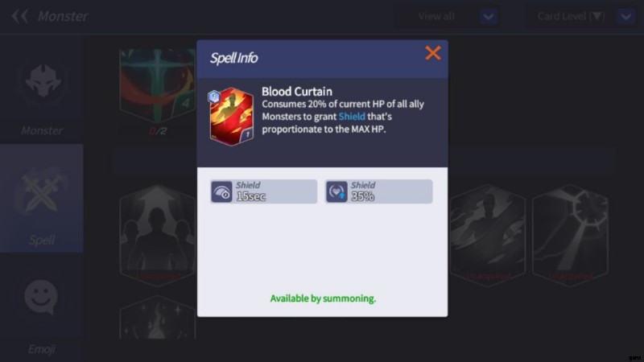Screen dimensions: 644x362
Task: Open the Card Level sort dropdown arrow
Action: tap(625, 16)
